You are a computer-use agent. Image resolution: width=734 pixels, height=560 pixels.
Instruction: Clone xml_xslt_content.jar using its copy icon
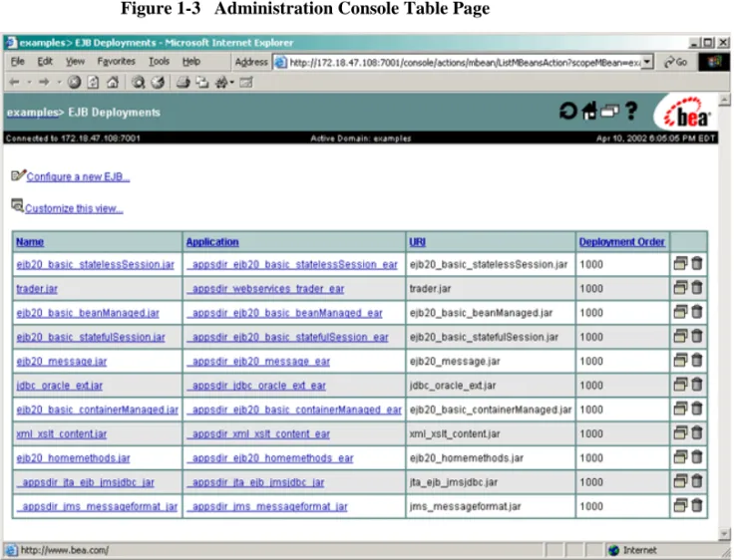(x=680, y=433)
